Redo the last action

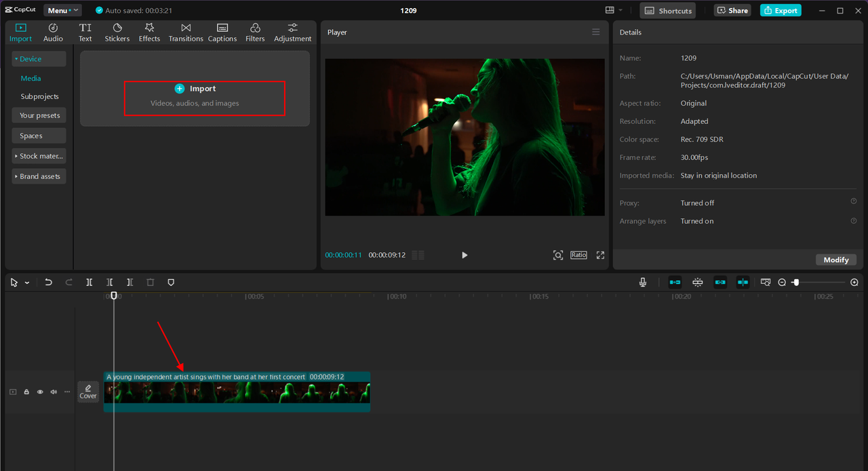click(x=68, y=282)
